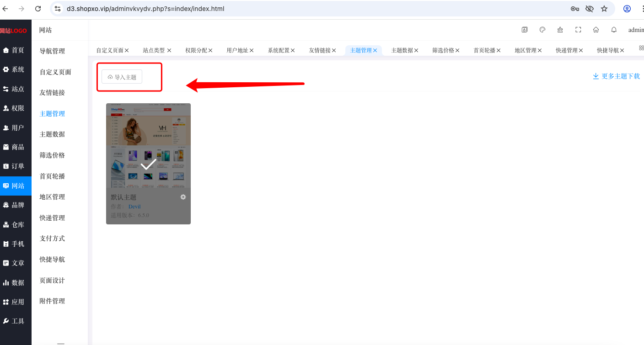Close the 友情链接 tab

[x=334, y=50]
